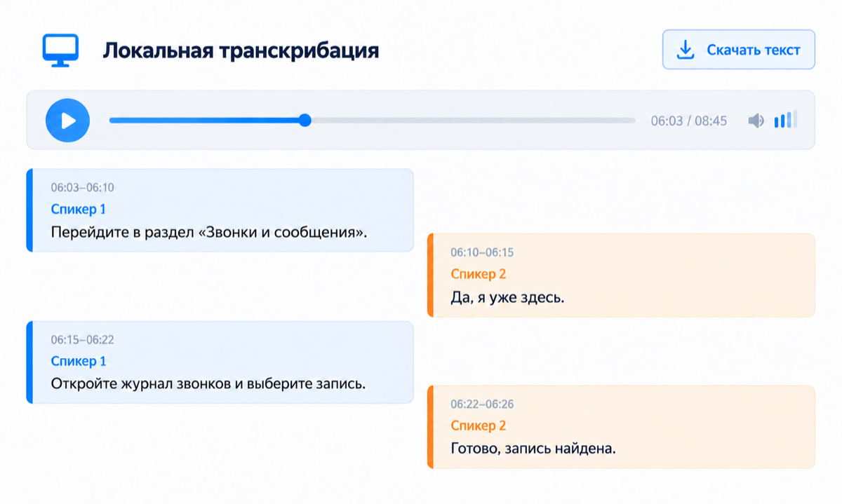Click the download arrow icon in the button
This screenshot has width=842, height=504.
coord(684,50)
